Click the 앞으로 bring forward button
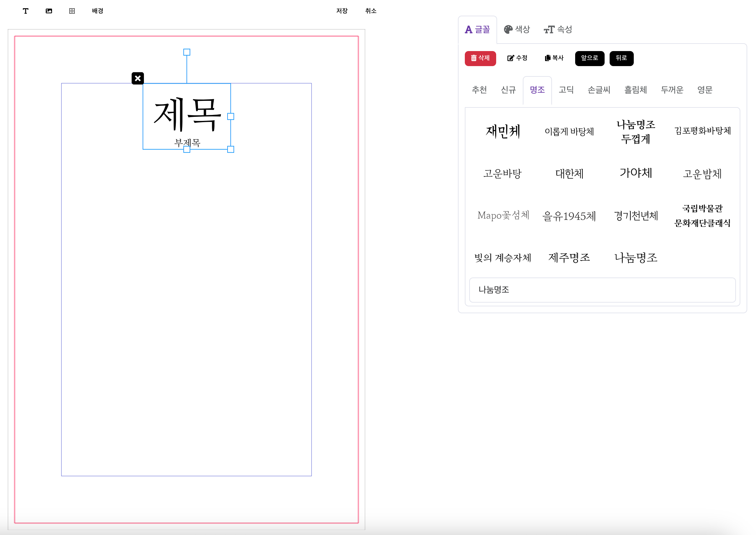The image size is (756, 535). pos(589,58)
